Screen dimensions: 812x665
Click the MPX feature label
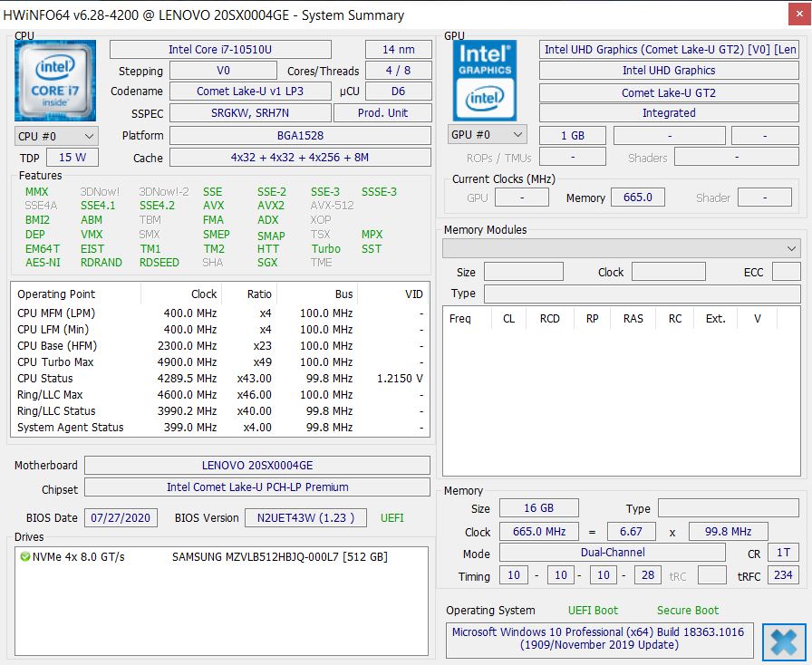point(372,235)
